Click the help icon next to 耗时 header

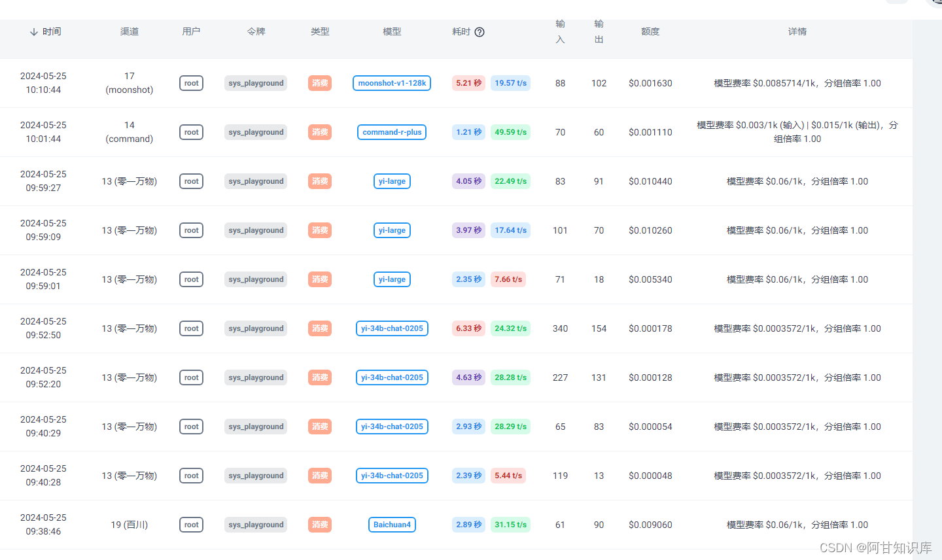pyautogui.click(x=480, y=32)
